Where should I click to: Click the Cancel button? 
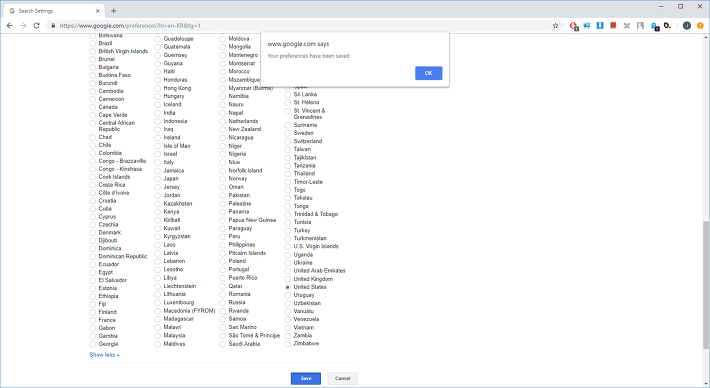click(x=342, y=378)
